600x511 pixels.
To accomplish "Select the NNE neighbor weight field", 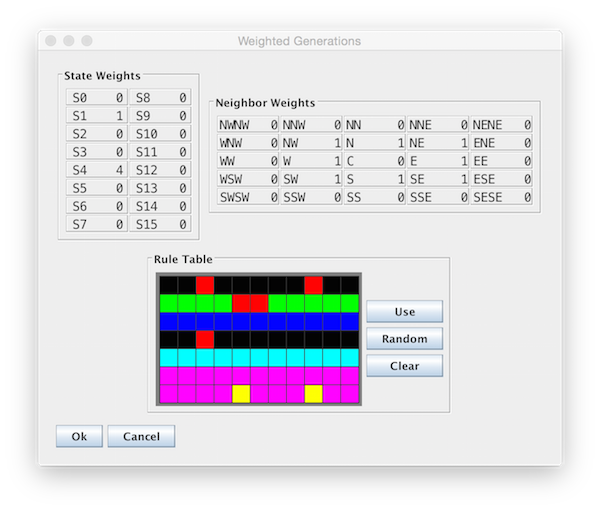I will (x=438, y=124).
